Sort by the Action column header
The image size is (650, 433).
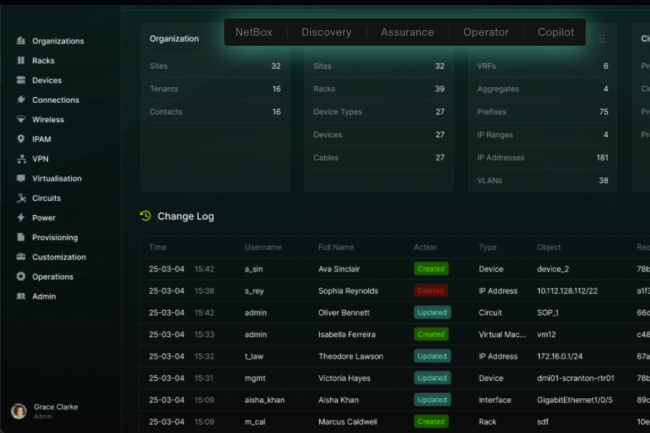[x=425, y=247]
